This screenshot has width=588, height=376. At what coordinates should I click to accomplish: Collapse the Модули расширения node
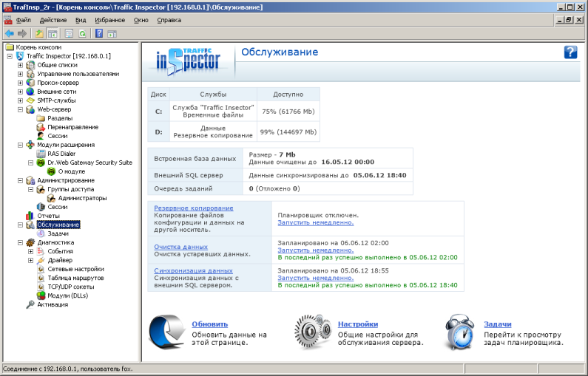tap(20, 145)
